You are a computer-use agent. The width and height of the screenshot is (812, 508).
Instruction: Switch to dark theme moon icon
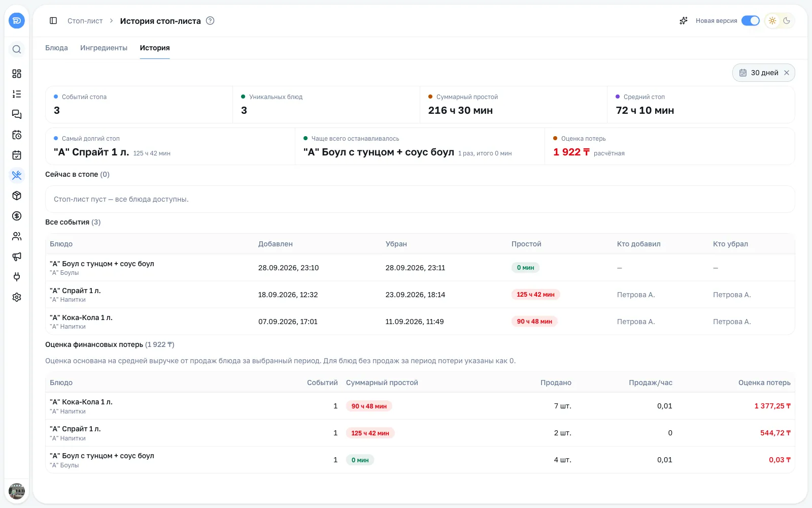click(787, 21)
